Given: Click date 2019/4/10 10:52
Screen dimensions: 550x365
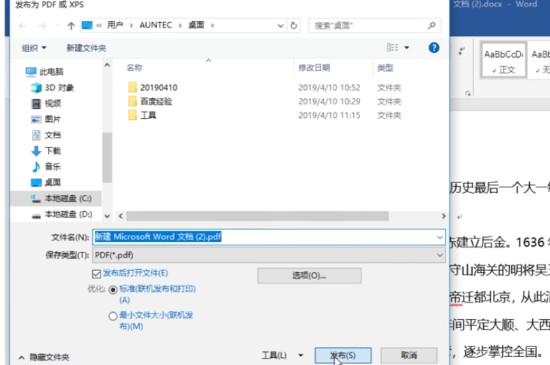Looking at the screenshot, I should [x=329, y=87].
